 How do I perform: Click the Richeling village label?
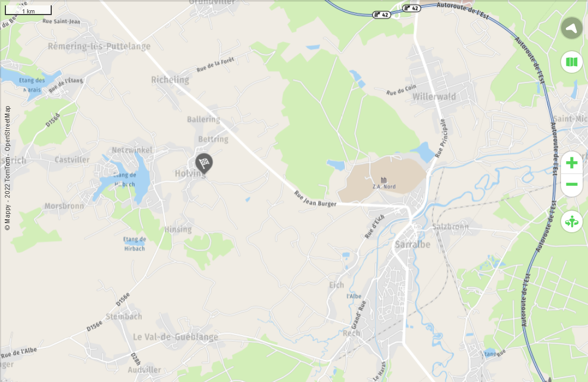click(x=170, y=80)
